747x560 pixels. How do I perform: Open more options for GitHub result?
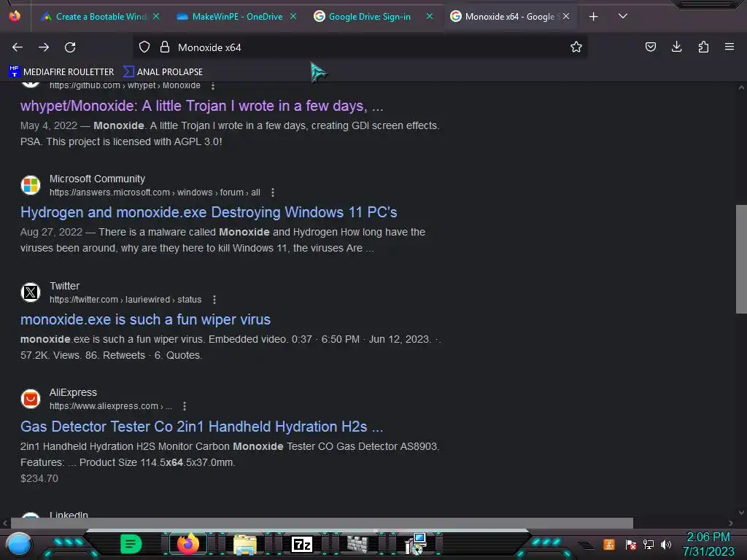click(x=213, y=86)
